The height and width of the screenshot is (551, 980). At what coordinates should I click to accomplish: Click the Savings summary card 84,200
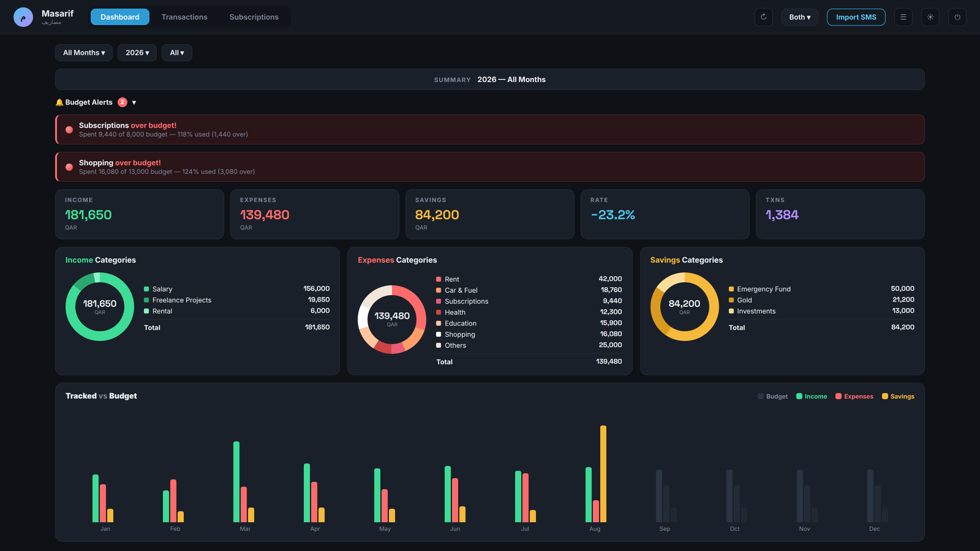click(x=490, y=214)
